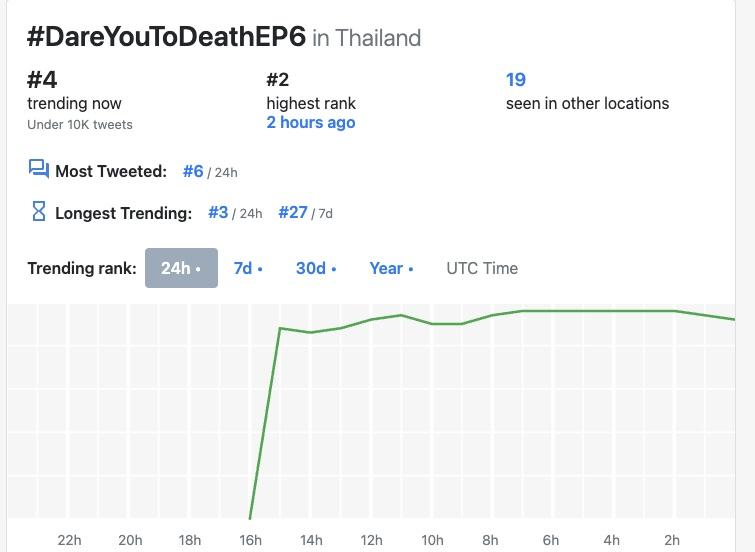Click the green chart line above 6h
The width and height of the screenshot is (755, 552).
pyautogui.click(x=551, y=311)
